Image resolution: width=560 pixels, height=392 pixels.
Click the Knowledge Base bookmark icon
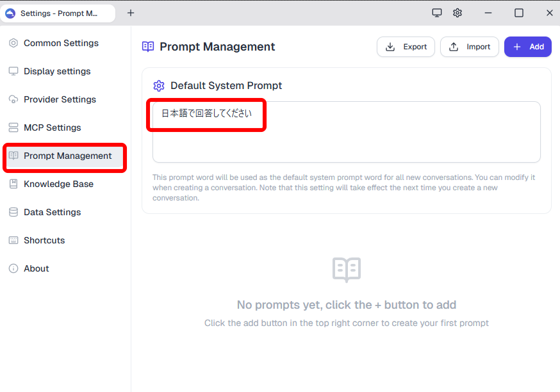pos(13,184)
